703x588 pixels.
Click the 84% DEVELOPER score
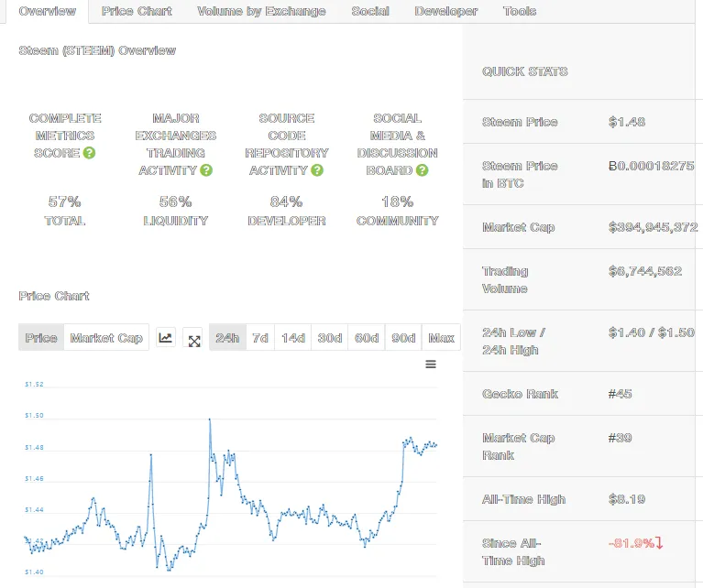287,211
